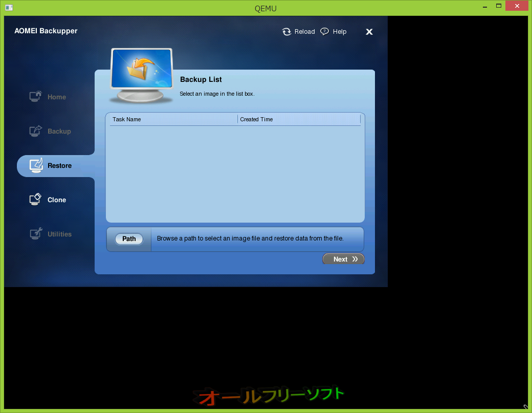The width and height of the screenshot is (532, 413).
Task: Minimize the QEMU window
Action: click(485, 6)
